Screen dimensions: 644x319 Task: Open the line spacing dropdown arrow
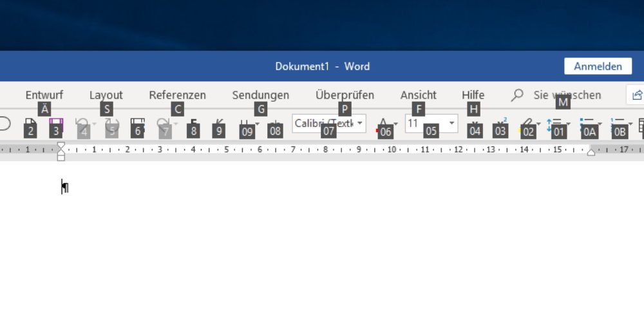569,124
